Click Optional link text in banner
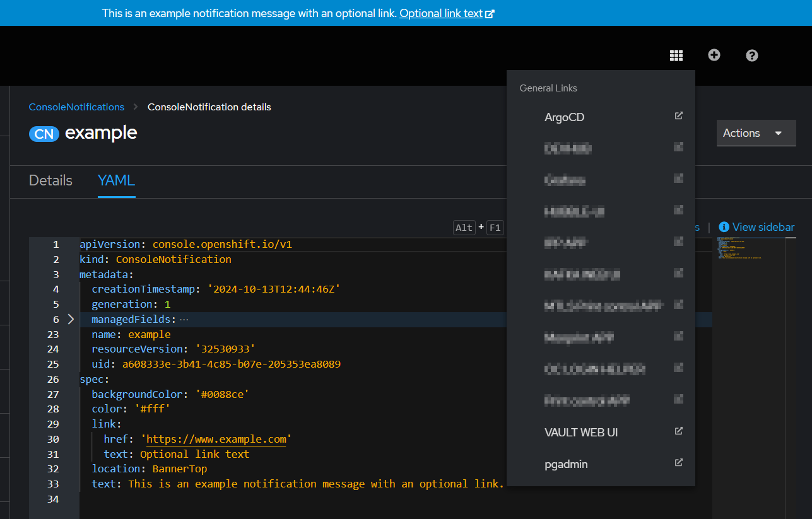812x519 pixels. (440, 13)
